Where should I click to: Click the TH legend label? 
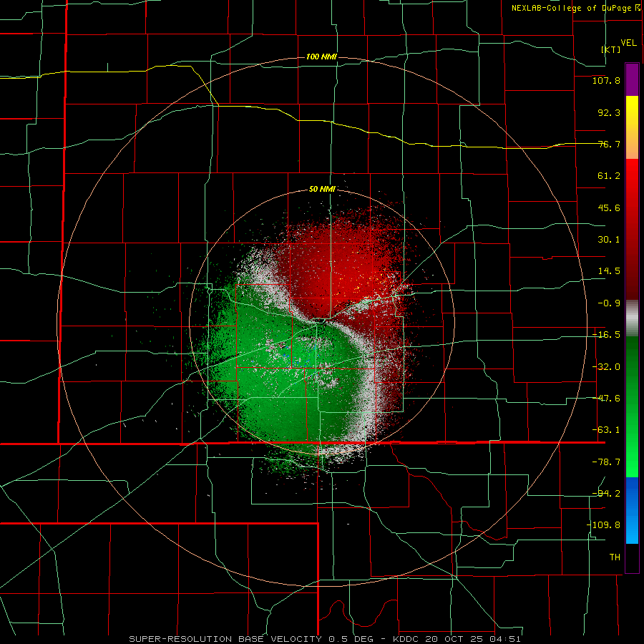(615, 557)
